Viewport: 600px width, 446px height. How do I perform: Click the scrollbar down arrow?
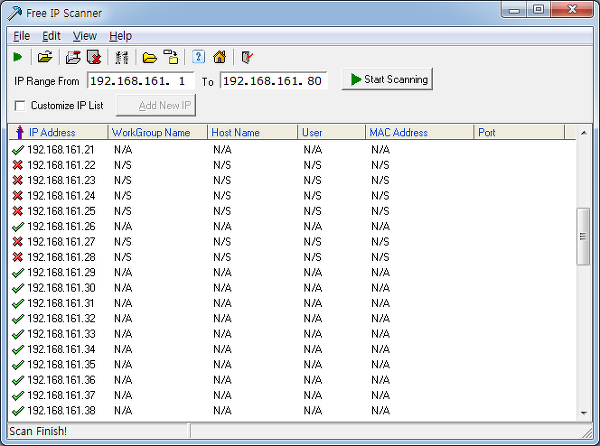(x=584, y=413)
